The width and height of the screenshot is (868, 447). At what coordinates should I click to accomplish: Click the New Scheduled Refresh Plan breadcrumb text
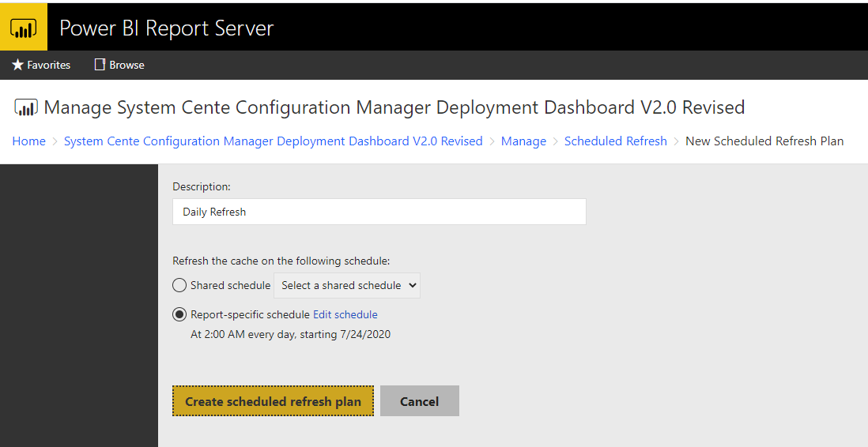coord(764,141)
